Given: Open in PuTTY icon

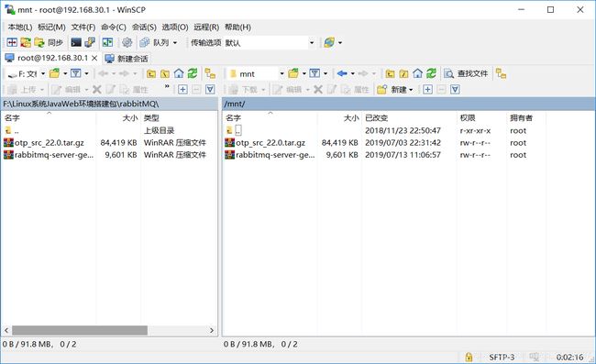Looking at the screenshot, I should 90,42.
